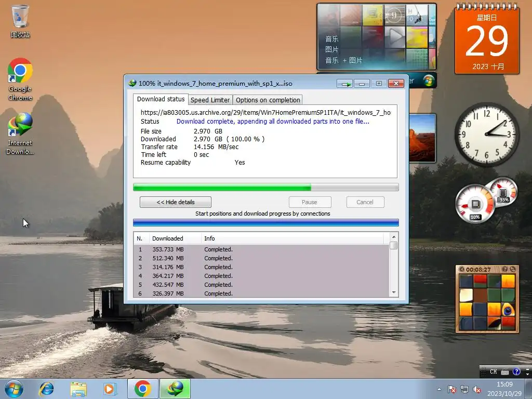532x399 pixels.
Task: Click the 'Download complete, appending' status text
Action: coord(273,122)
